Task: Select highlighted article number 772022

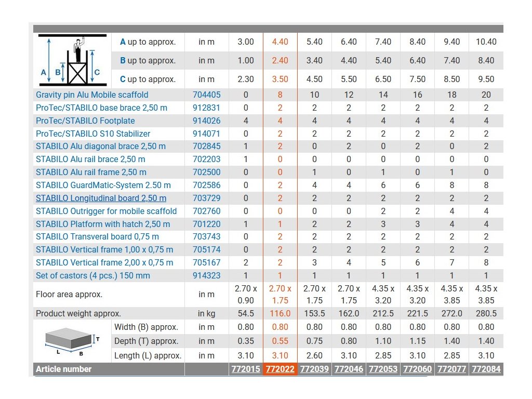Action: (x=280, y=369)
